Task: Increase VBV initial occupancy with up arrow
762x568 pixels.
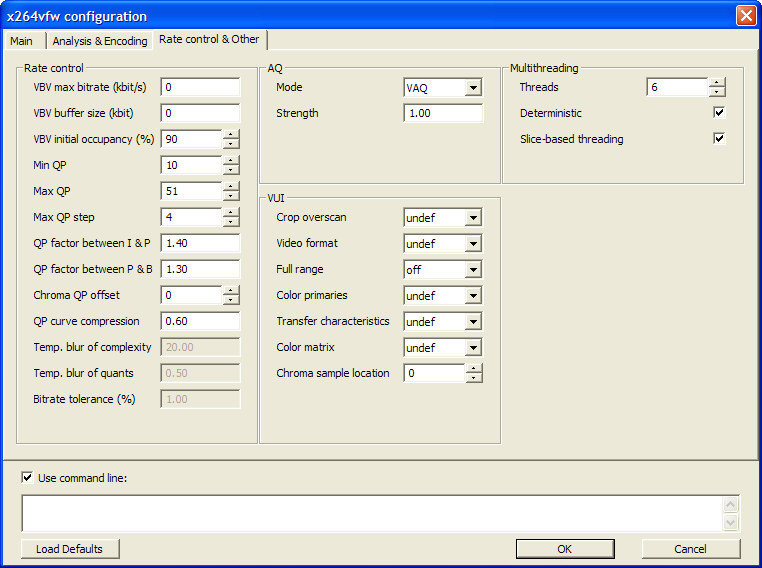Action: pos(231,135)
